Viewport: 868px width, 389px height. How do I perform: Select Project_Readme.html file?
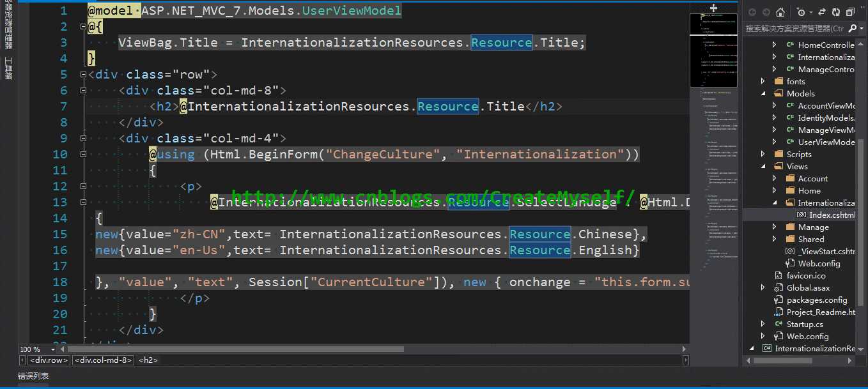pos(821,312)
